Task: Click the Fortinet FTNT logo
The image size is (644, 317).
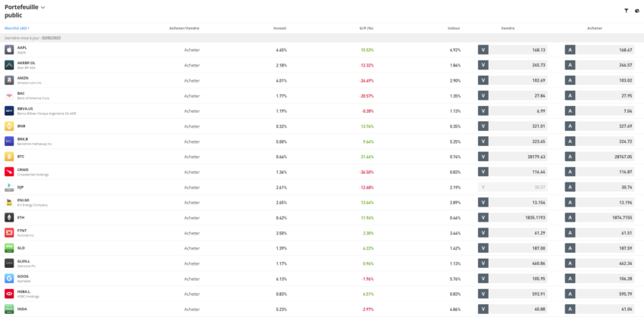Action: coord(9,233)
